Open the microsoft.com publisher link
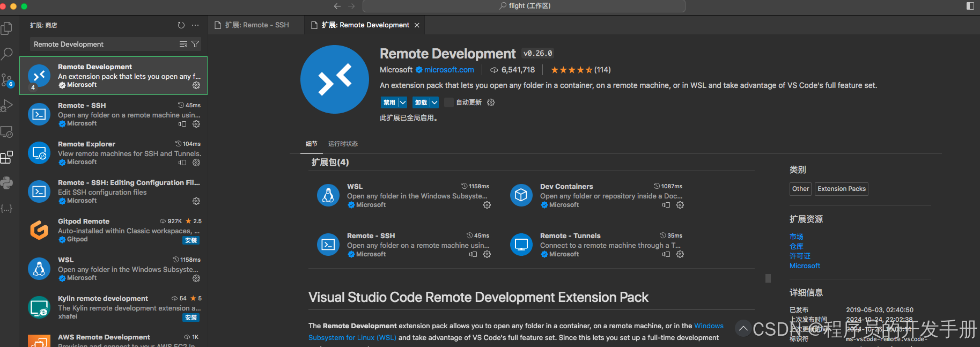 tap(449, 70)
